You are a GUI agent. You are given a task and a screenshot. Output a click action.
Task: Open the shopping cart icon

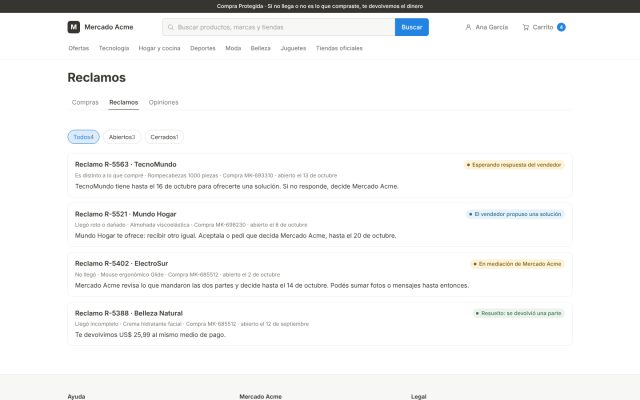(x=526, y=27)
